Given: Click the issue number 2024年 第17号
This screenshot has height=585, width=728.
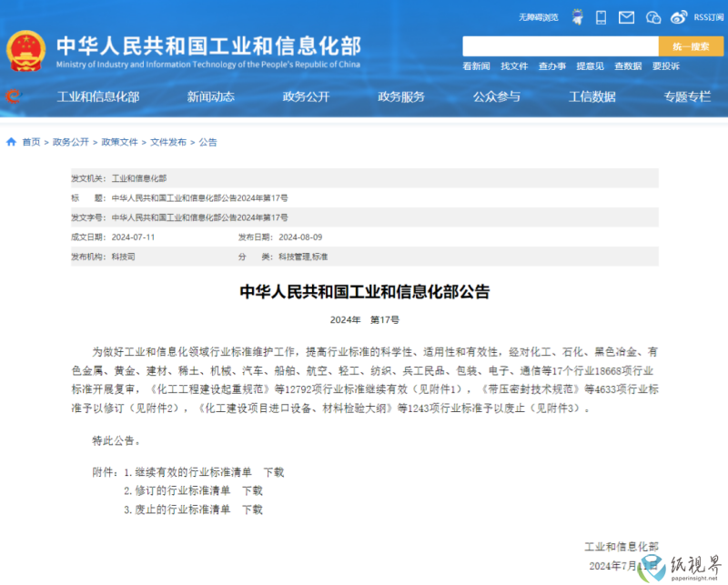Looking at the screenshot, I should (365, 320).
